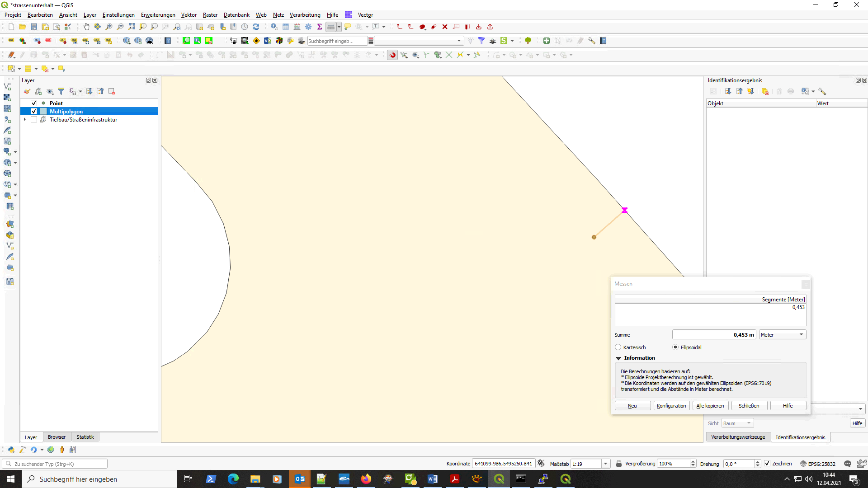The width and height of the screenshot is (868, 488).
Task: Expand the Tiefbau/Straßeninfrastruktur group
Action: tap(25, 120)
